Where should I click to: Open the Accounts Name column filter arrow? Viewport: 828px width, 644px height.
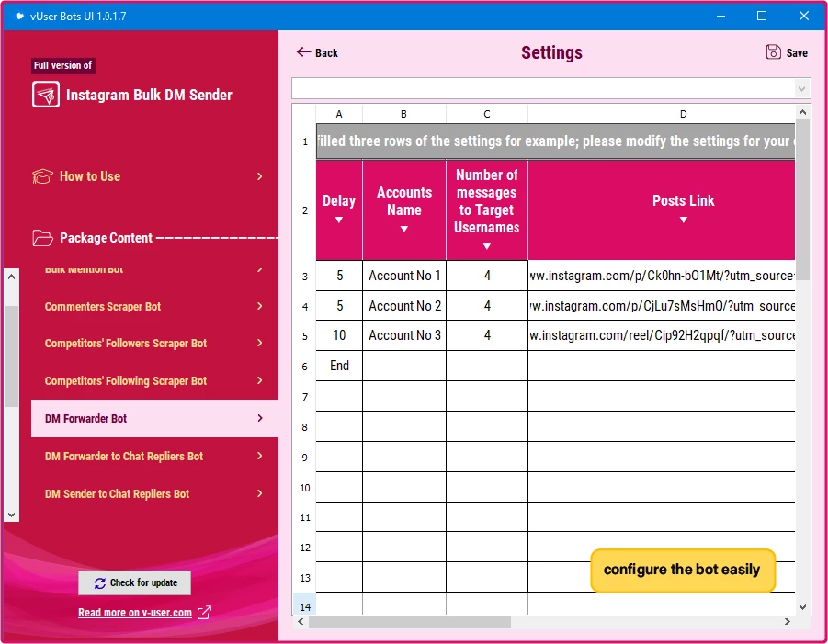coord(404,229)
